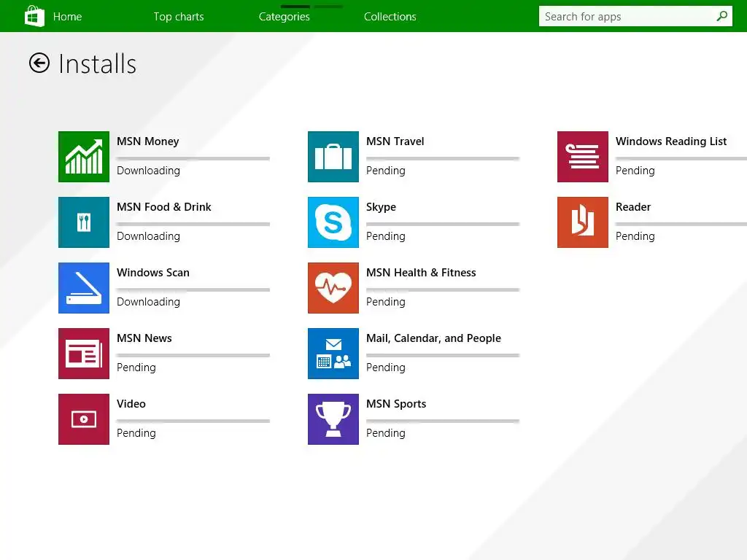The image size is (747, 560).
Task: Click Pending status under Mail, Calendar, and People
Action: 386,368
